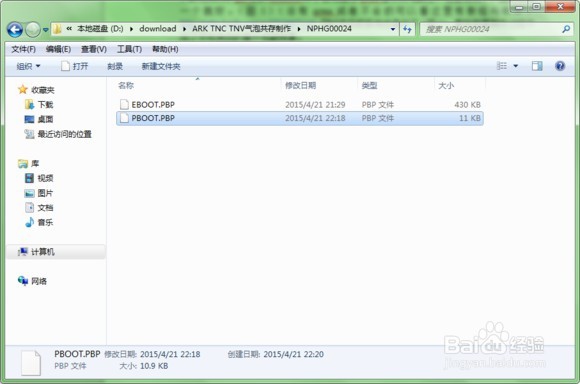Open the 图片 library
Viewport: 580px width, 384px height.
45,193
